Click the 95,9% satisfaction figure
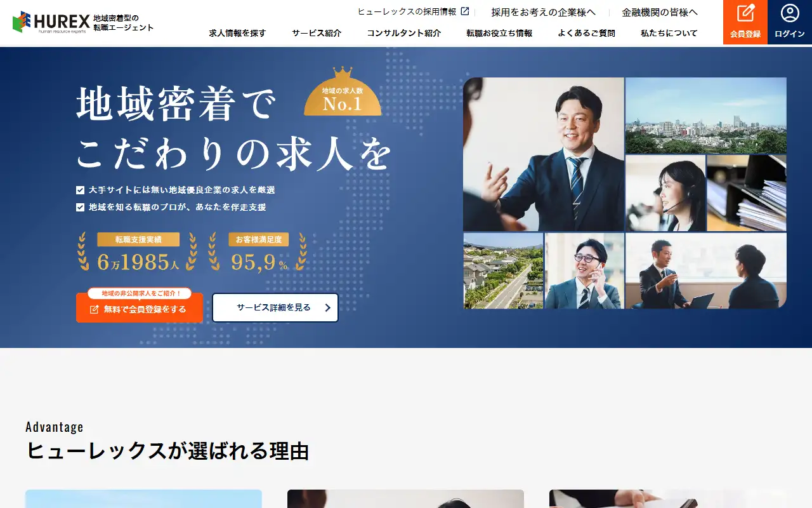812x508 pixels. click(x=259, y=262)
